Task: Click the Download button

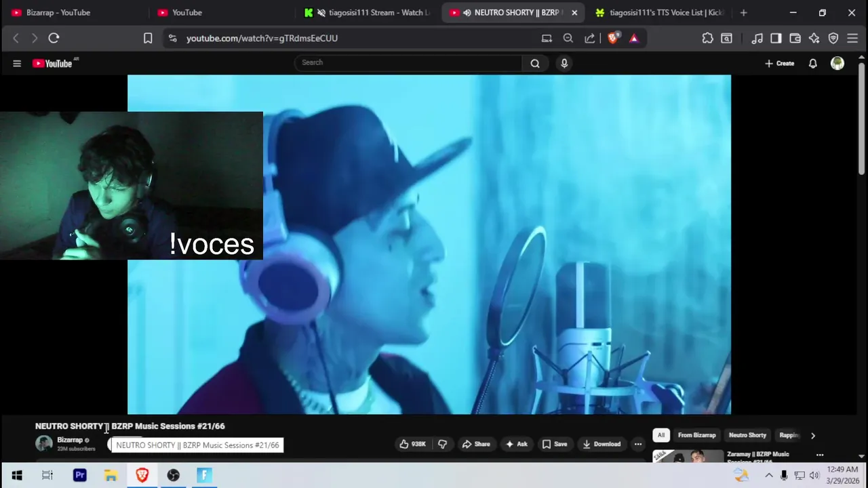Action: point(602,444)
